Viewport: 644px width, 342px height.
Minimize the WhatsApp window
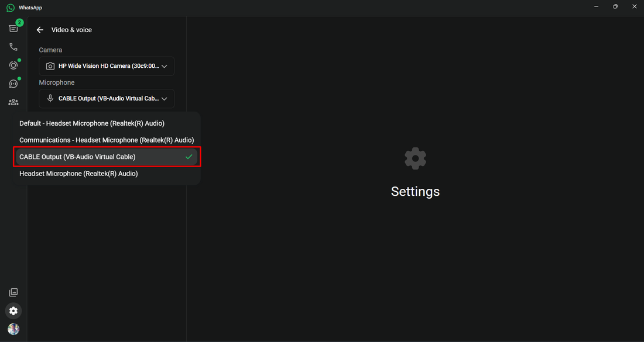[x=596, y=6]
